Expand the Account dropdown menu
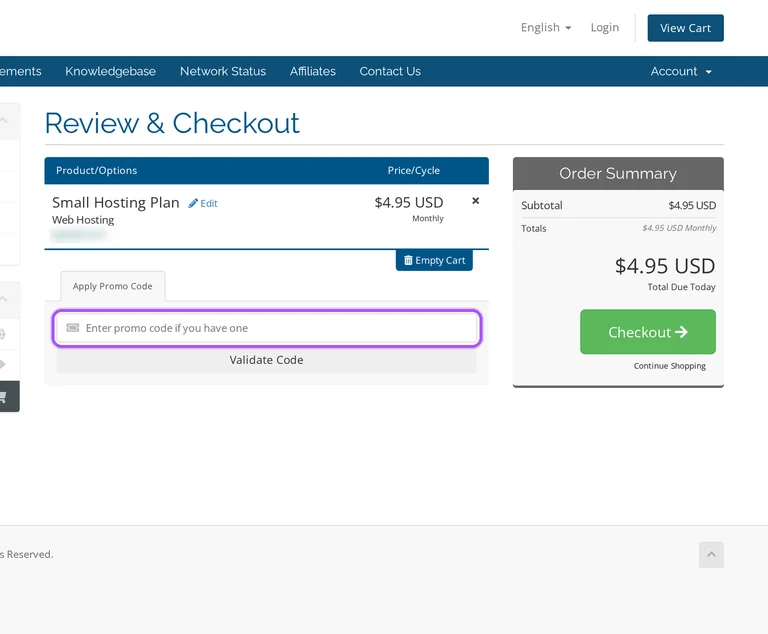Viewport: 768px width, 634px height. (681, 71)
